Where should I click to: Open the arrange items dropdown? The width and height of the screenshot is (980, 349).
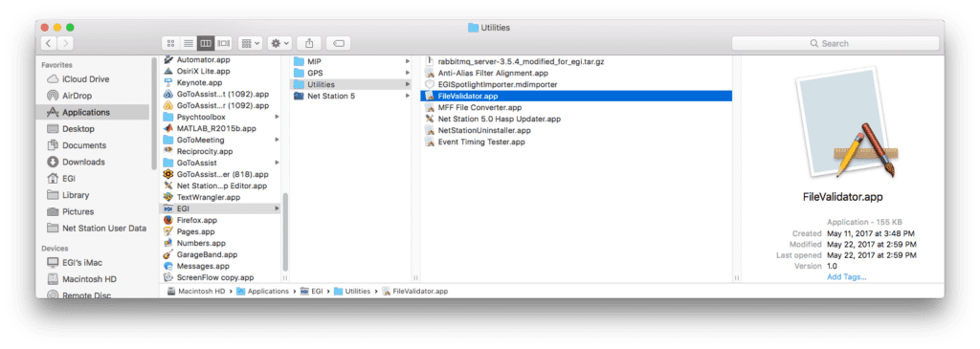coord(251,43)
